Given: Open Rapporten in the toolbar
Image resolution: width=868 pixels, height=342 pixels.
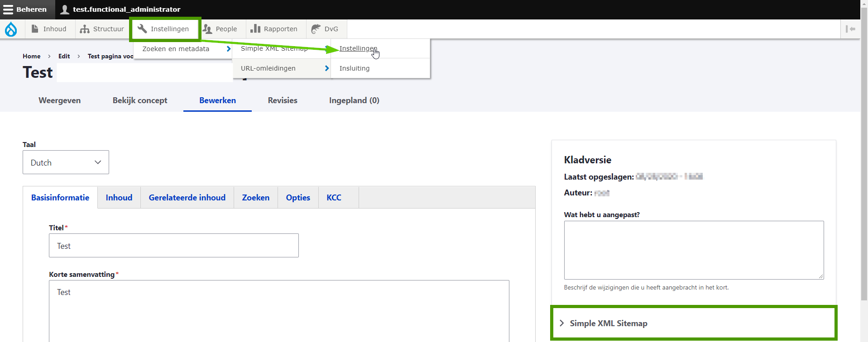Looking at the screenshot, I should (x=274, y=29).
